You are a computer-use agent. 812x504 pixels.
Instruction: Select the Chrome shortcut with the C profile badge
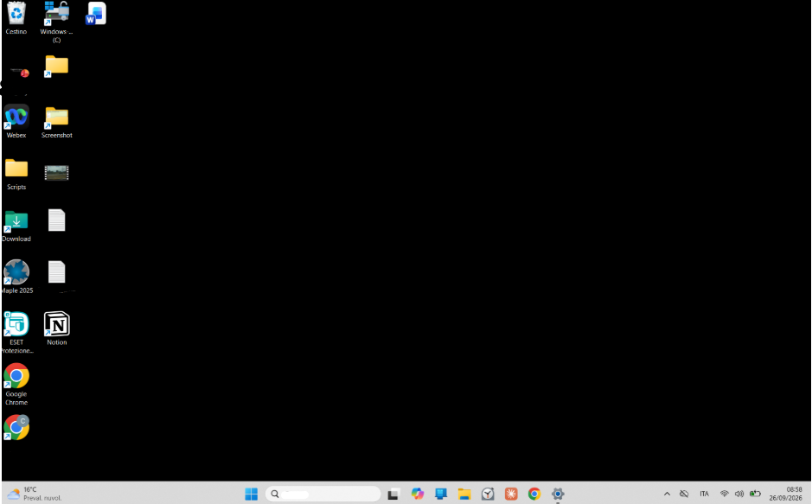pyautogui.click(x=16, y=427)
